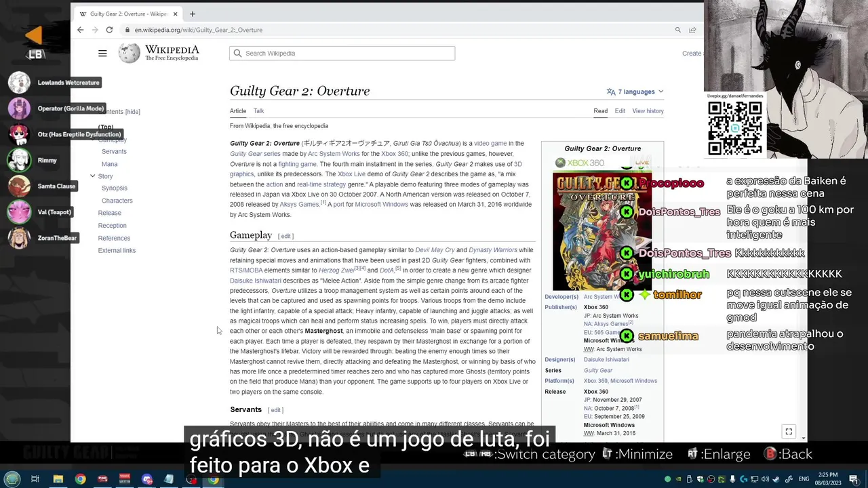Toggle the full-width page layout button
868x488 pixels.
(789, 432)
